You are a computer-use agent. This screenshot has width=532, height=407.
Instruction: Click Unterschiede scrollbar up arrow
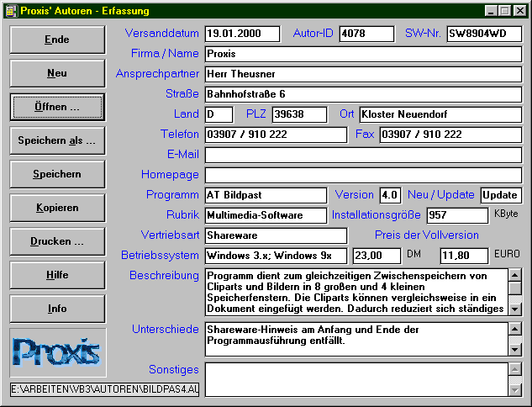point(515,329)
